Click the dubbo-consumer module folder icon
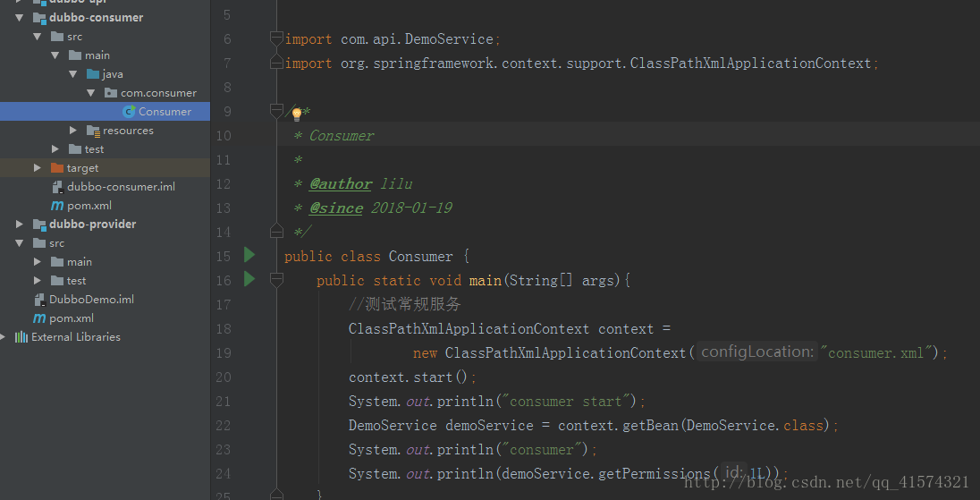The width and height of the screenshot is (980, 500). 39,18
